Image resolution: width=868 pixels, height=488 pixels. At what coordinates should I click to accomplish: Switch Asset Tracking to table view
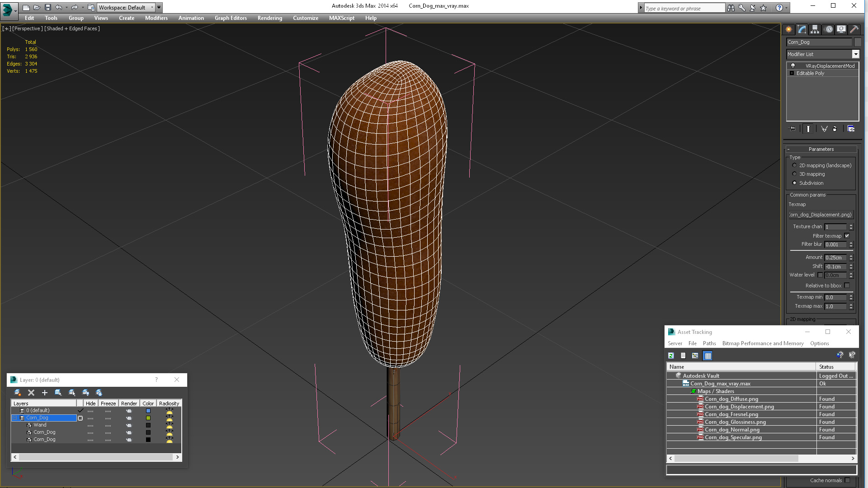coord(708,356)
